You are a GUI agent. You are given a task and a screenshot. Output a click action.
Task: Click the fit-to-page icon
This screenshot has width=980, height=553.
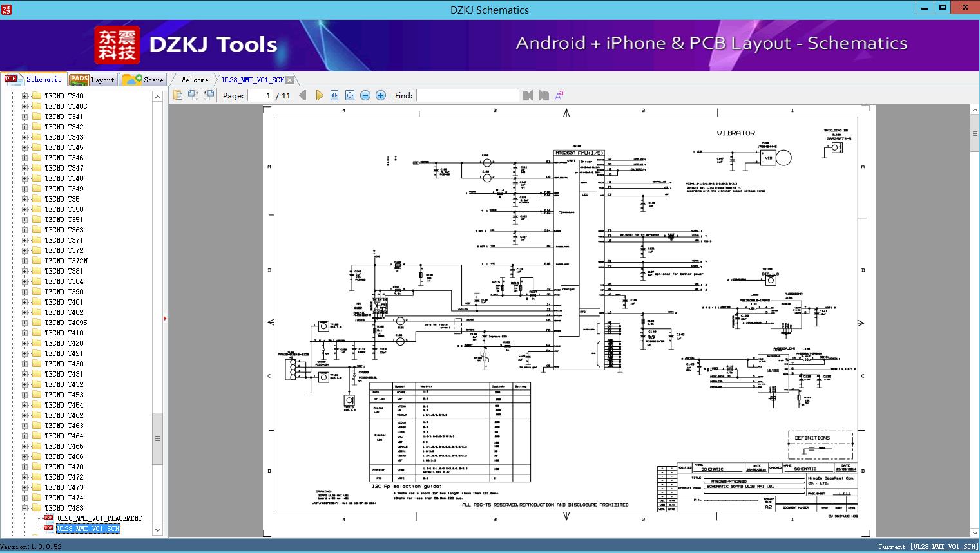350,95
